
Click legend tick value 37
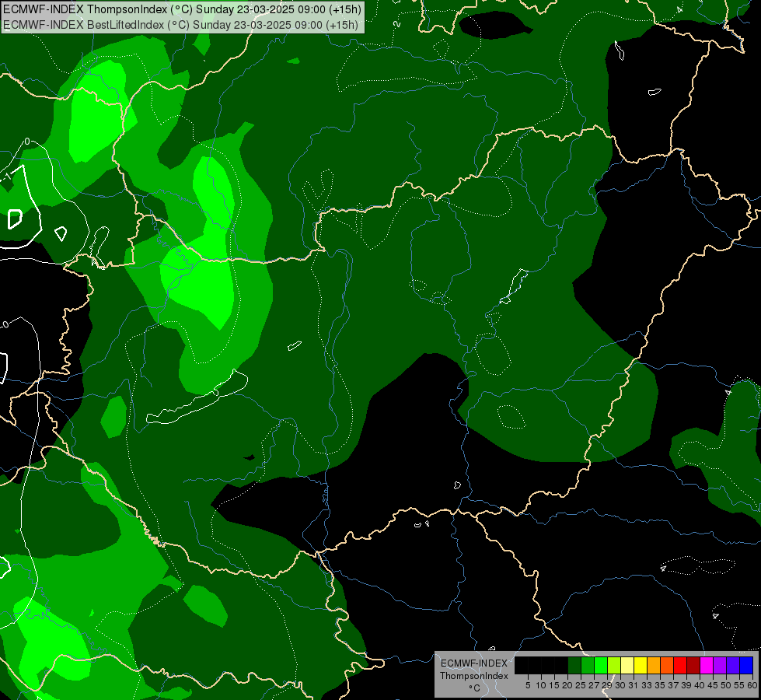tap(674, 685)
